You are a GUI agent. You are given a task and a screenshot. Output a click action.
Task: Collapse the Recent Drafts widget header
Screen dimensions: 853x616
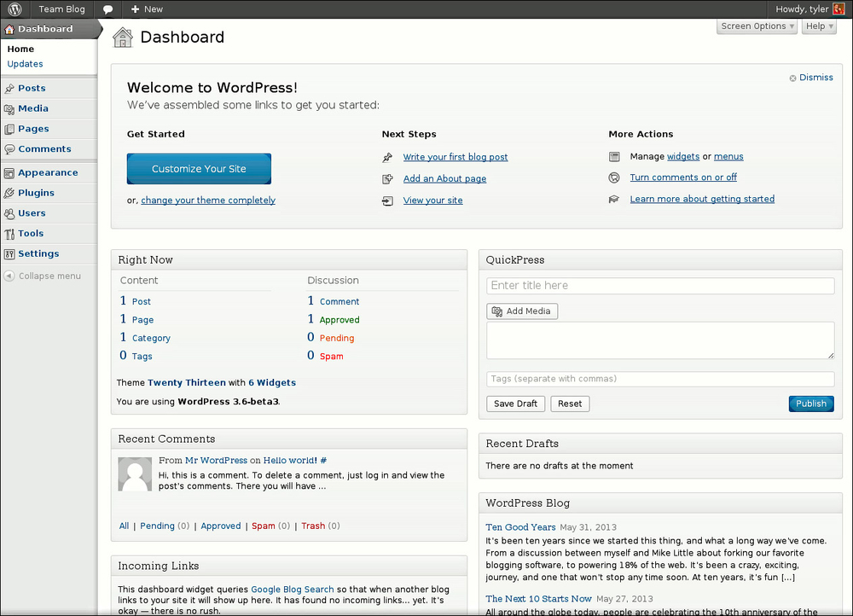pyautogui.click(x=660, y=444)
